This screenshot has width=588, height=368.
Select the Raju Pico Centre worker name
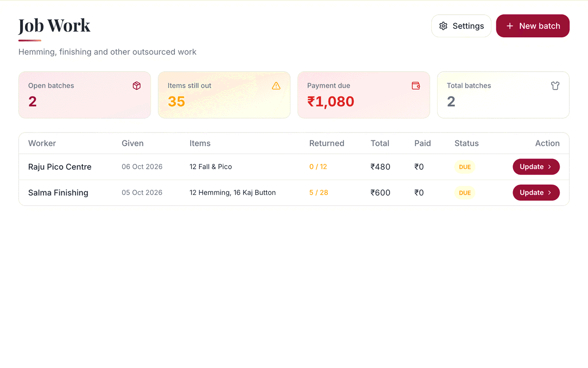pos(60,167)
